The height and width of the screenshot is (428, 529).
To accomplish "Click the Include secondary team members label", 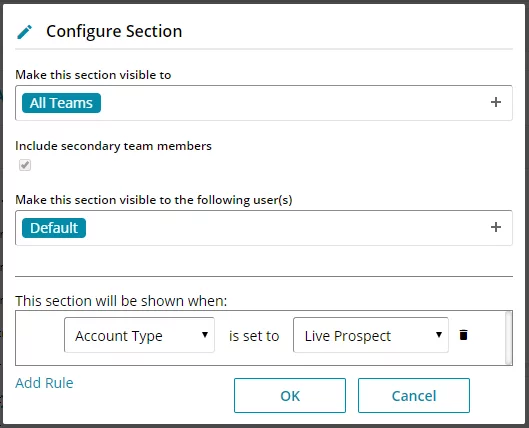I will click(x=113, y=146).
